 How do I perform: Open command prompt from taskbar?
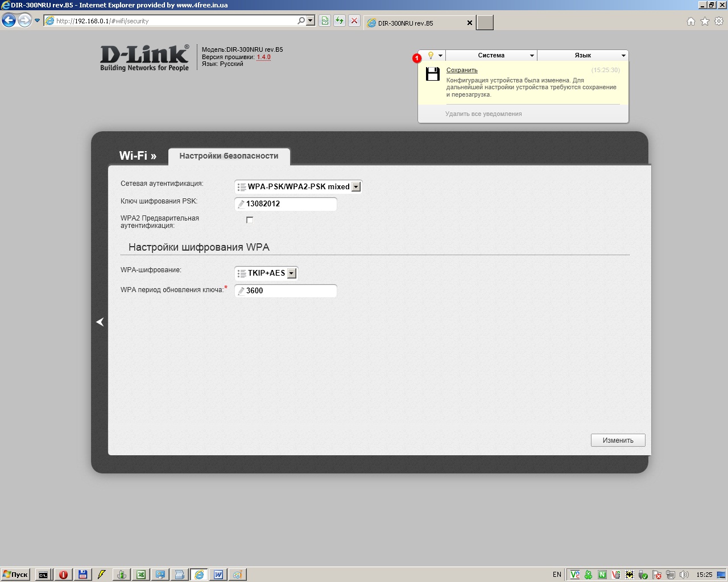(x=43, y=575)
